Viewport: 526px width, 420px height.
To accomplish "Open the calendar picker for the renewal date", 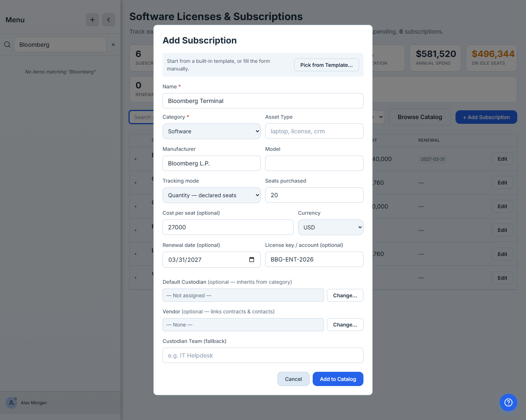I will (x=252, y=260).
